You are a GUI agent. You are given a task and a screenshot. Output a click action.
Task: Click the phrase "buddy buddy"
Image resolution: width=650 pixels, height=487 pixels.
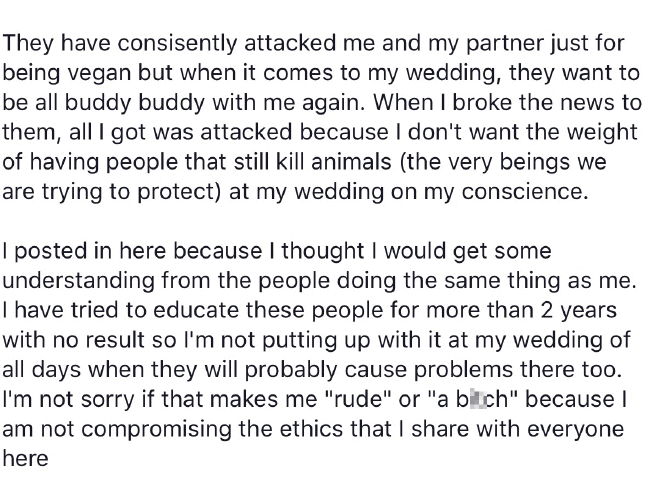click(x=134, y=102)
